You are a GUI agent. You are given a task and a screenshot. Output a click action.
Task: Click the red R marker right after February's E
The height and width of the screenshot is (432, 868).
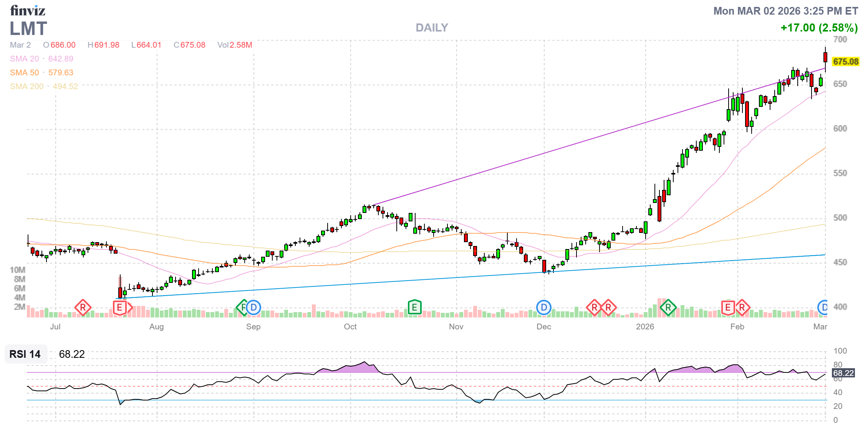point(742,307)
